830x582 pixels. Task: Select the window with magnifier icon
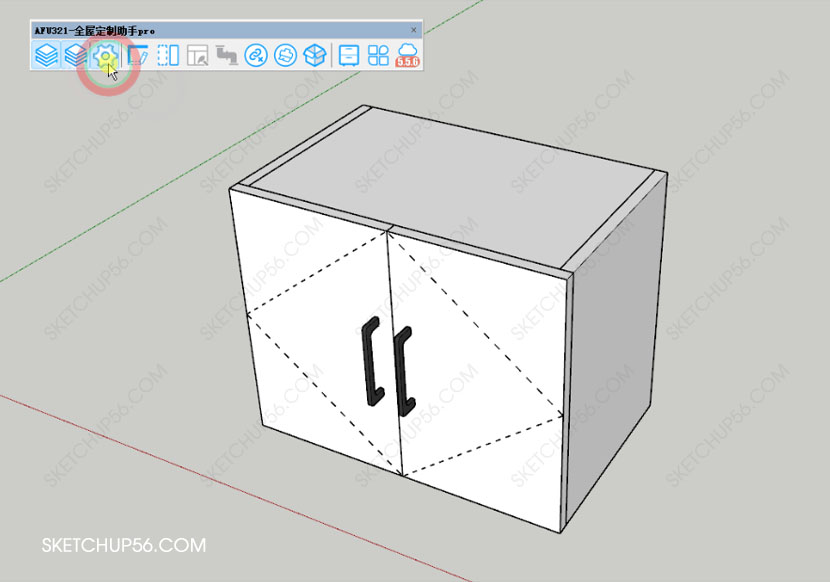click(197, 56)
